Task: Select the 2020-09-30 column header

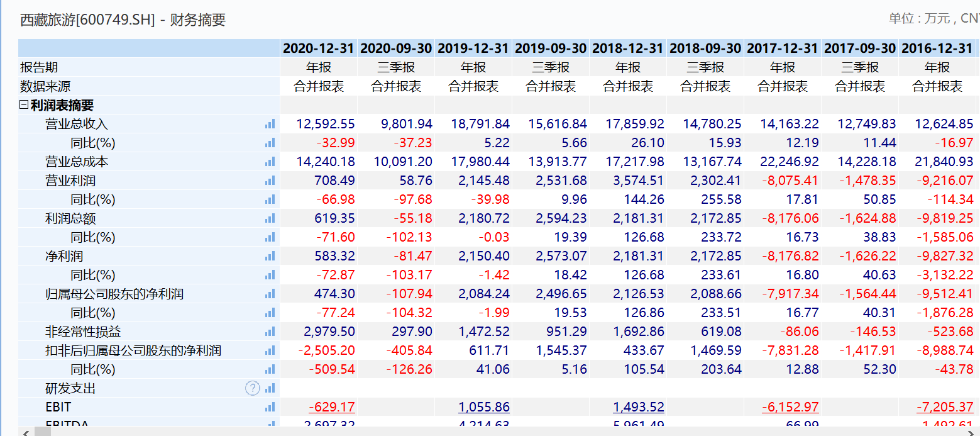Action: pos(396,48)
